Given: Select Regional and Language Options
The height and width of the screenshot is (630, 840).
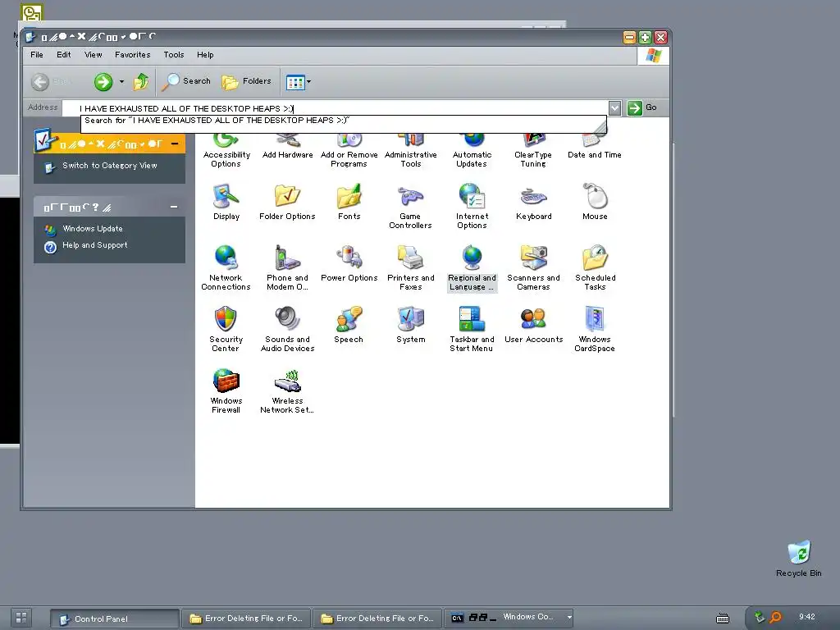Looking at the screenshot, I should coord(472,268).
